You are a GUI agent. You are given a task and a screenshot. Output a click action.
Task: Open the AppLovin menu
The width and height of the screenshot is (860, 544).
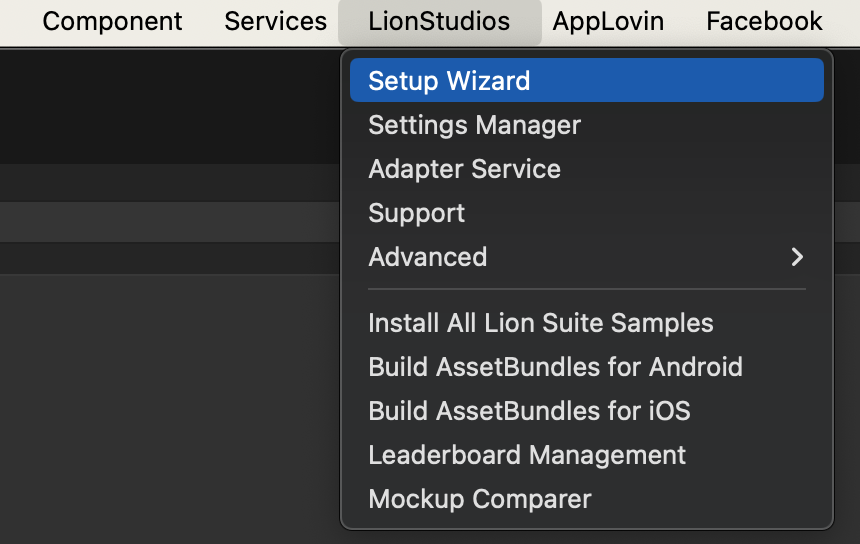608,21
